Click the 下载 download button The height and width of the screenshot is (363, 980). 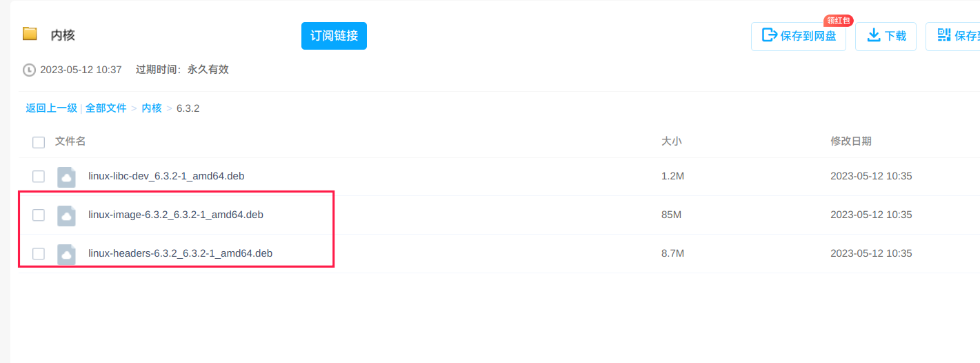tap(886, 36)
